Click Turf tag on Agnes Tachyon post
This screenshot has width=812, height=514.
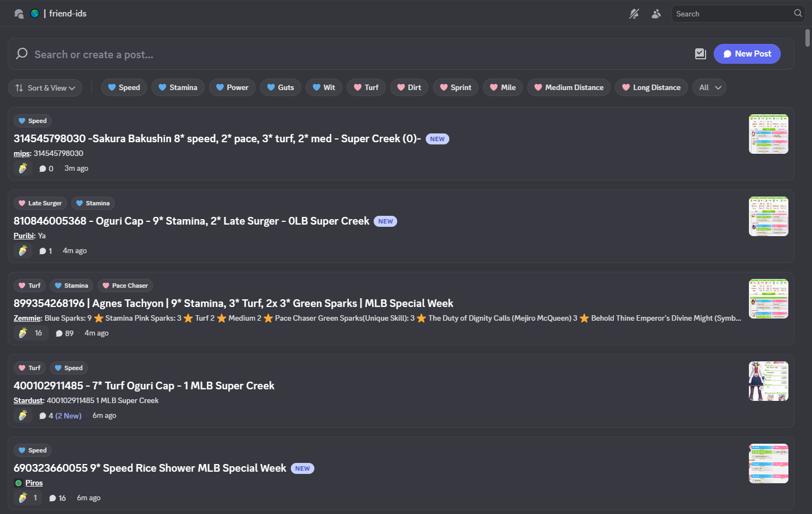click(30, 286)
